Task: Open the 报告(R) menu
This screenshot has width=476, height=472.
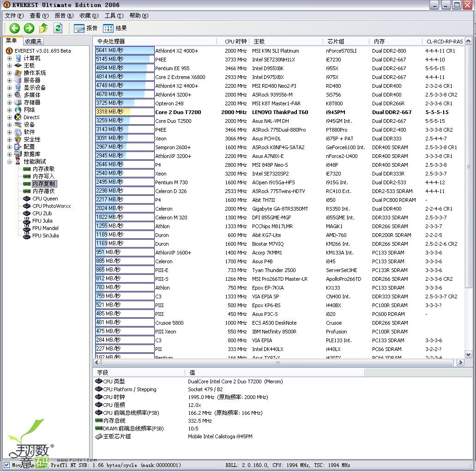Action: pyautogui.click(x=64, y=16)
